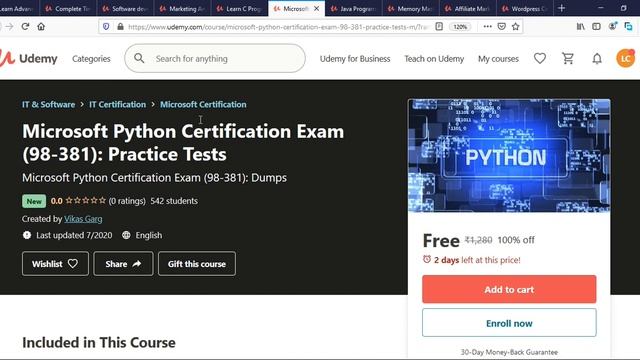Click the Enroll now button
The height and width of the screenshot is (360, 640).
click(509, 323)
